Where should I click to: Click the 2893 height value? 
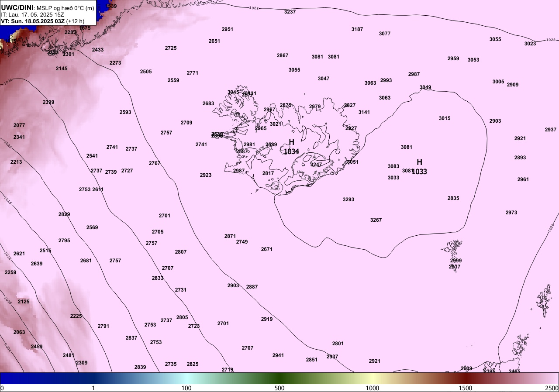520,158
